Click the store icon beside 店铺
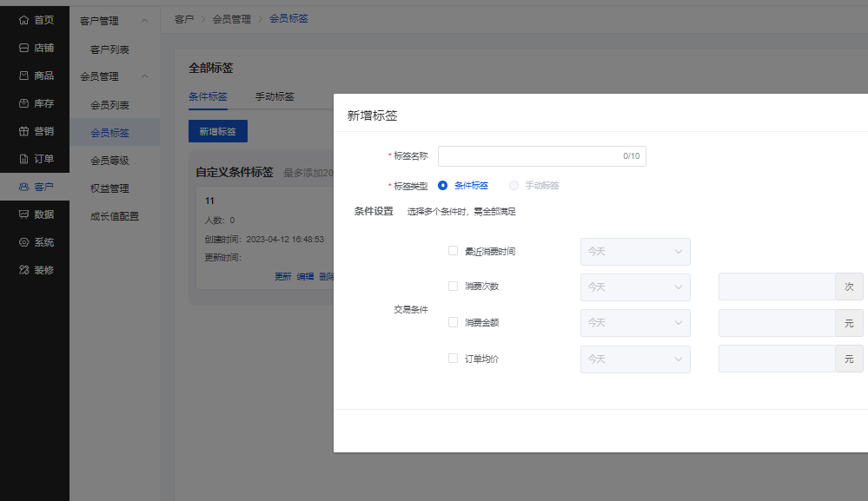This screenshot has width=868, height=501. point(23,48)
